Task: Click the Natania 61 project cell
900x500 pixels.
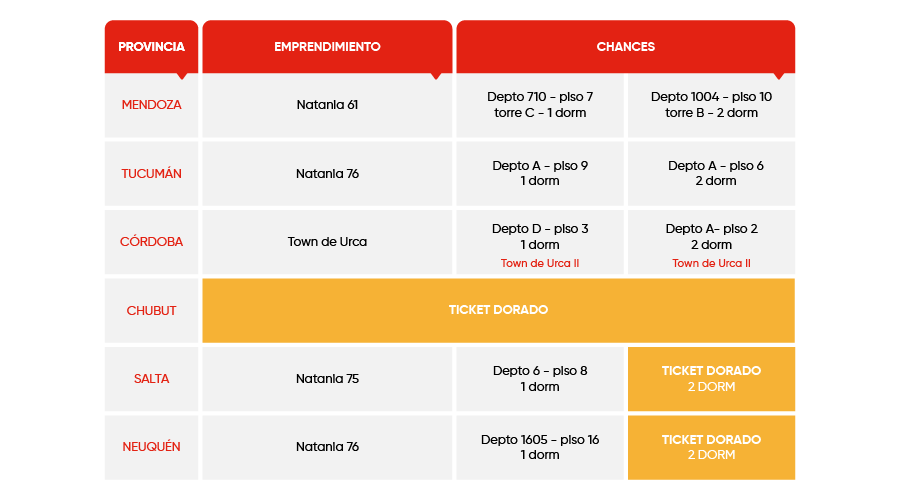Action: click(327, 105)
